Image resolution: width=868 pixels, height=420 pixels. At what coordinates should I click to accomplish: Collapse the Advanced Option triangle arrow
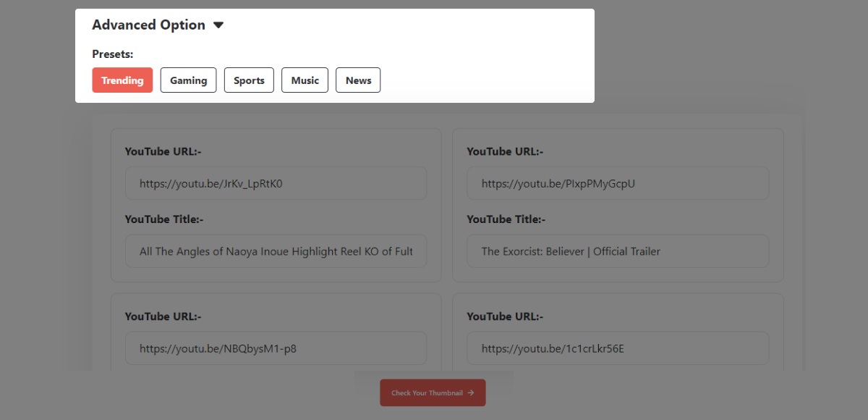218,25
